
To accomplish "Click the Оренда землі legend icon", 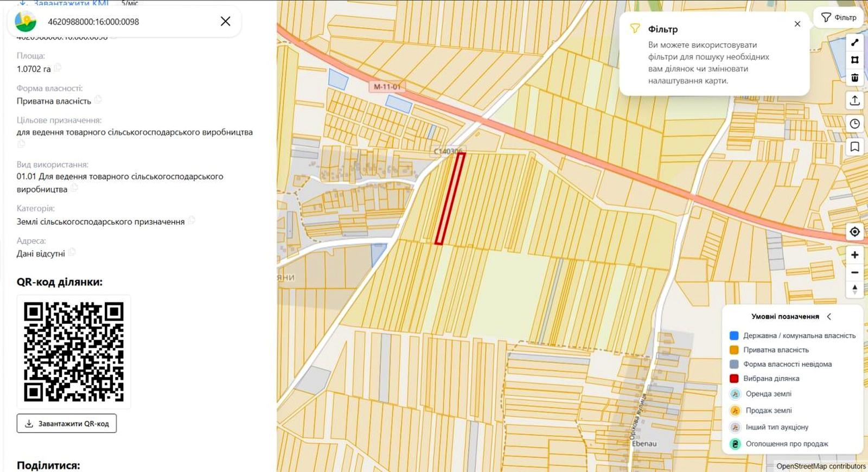I will [735, 394].
